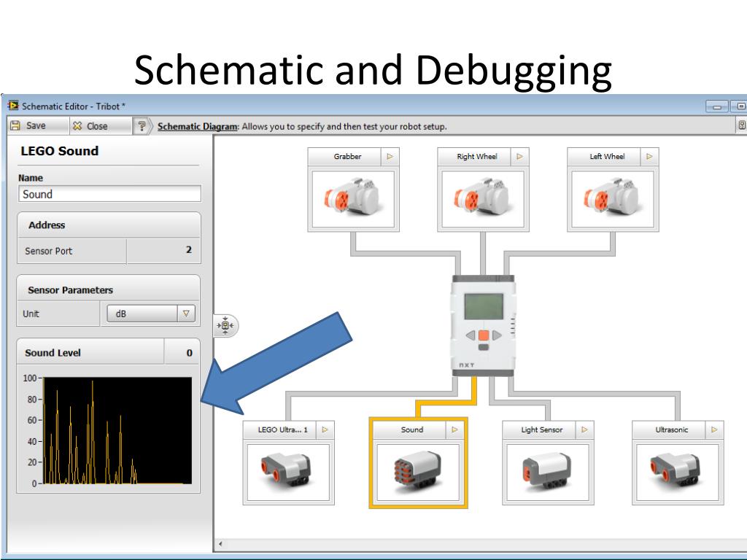Viewport: 747px width, 560px height.
Task: Expand the Left Wheel block arrow
Action: [x=649, y=156]
